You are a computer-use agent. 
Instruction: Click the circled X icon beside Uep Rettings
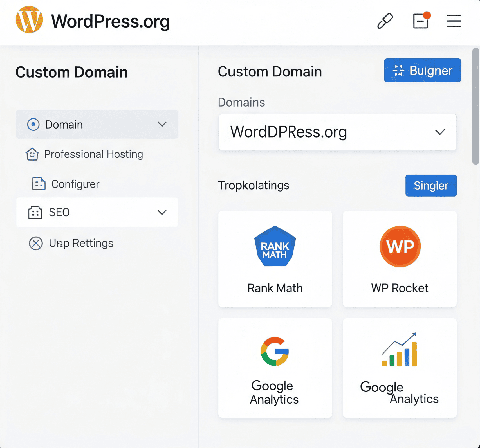tap(36, 243)
